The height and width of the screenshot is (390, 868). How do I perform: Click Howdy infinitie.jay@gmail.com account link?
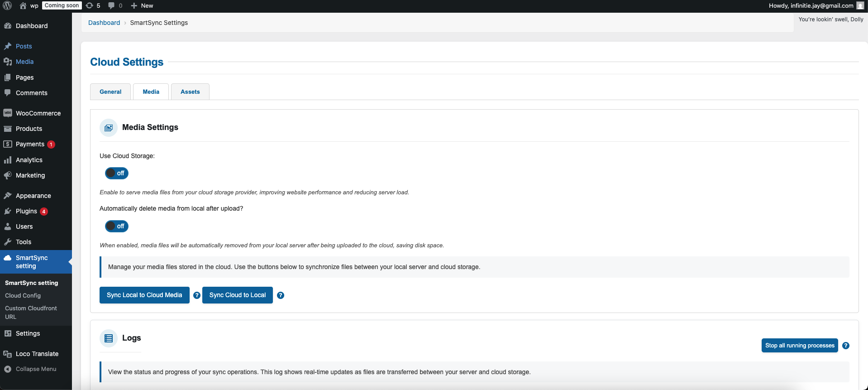point(816,5)
